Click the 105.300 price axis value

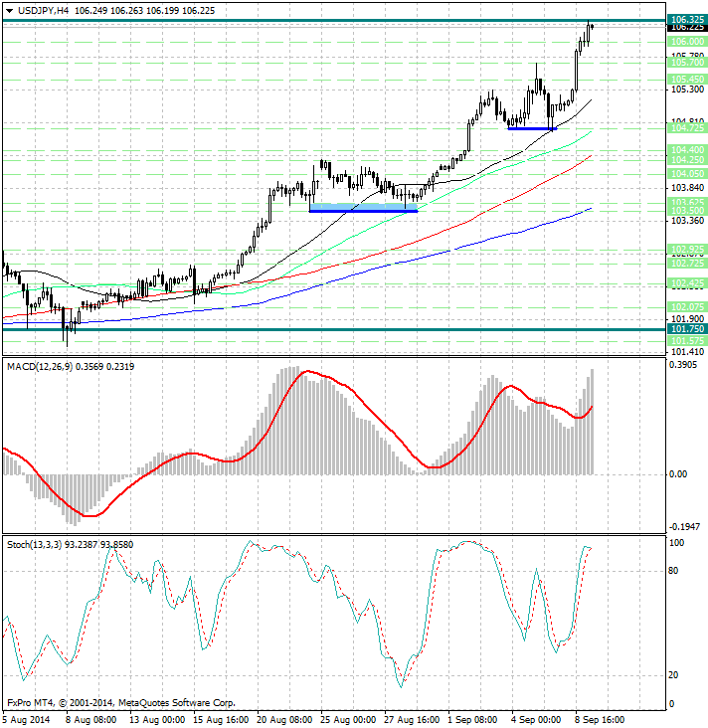pyautogui.click(x=687, y=90)
